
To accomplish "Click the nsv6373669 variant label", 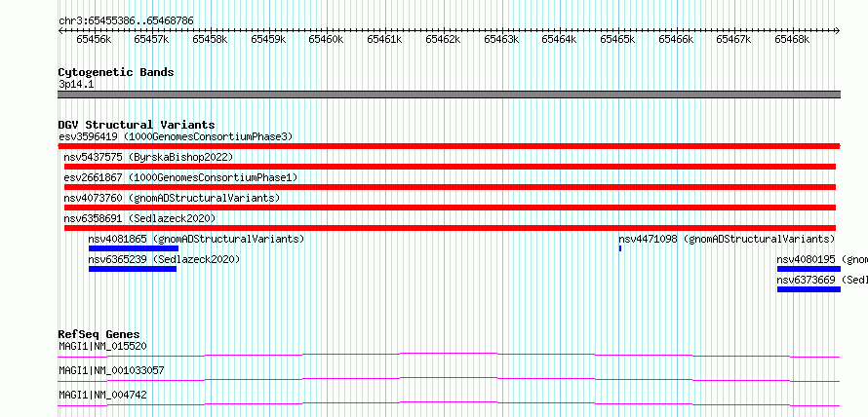I will (x=822, y=280).
